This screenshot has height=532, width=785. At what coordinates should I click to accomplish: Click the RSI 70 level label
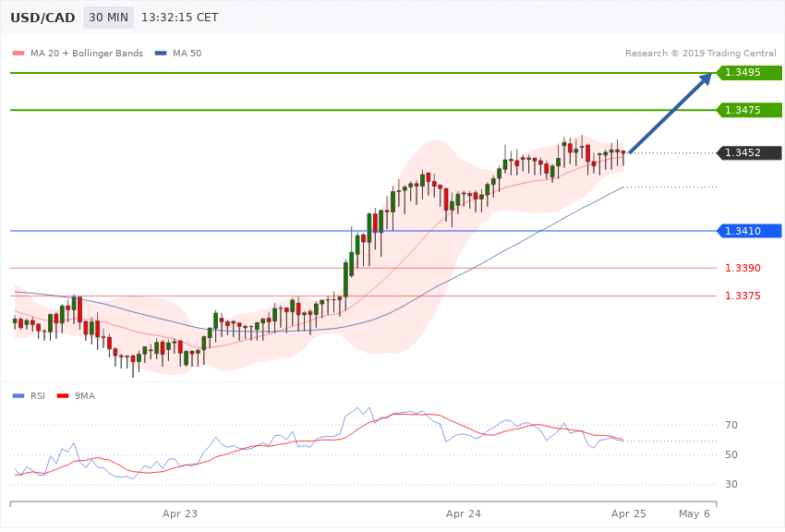point(731,425)
